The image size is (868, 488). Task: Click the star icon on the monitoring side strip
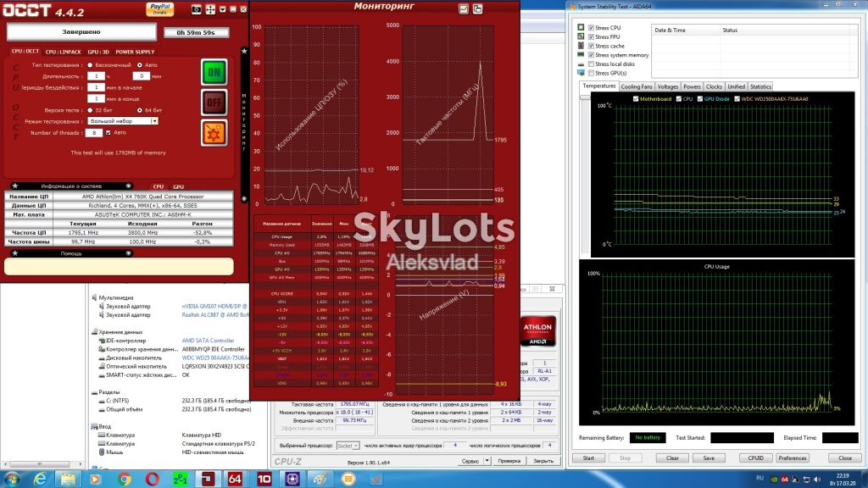point(244,51)
